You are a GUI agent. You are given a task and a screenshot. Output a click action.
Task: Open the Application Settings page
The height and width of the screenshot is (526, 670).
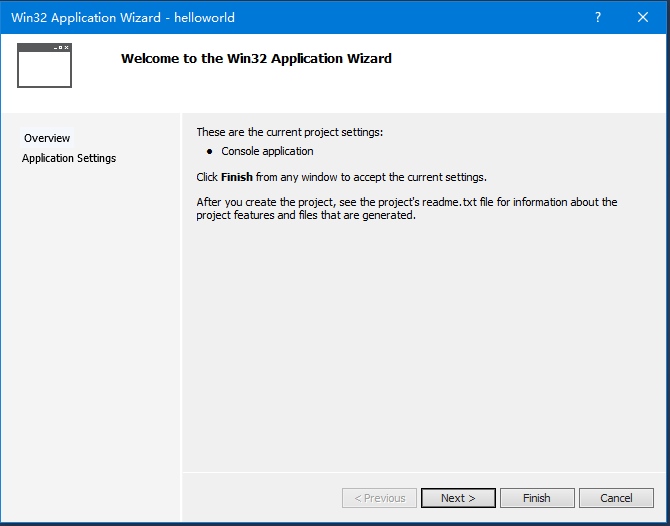click(69, 158)
